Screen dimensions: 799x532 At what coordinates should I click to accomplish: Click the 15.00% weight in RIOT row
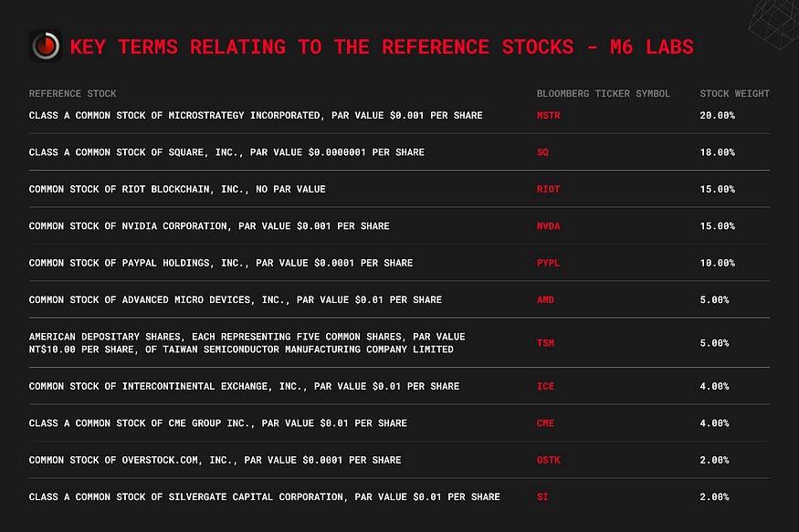[718, 190]
